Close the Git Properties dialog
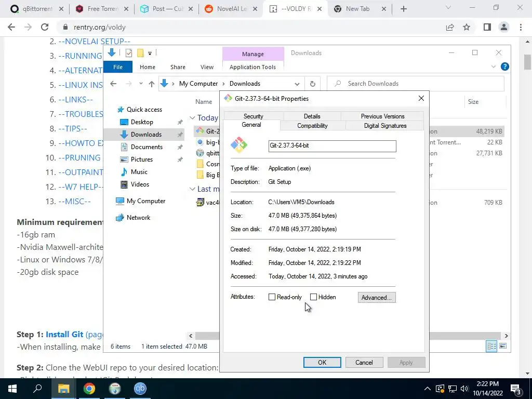The height and width of the screenshot is (399, 532). (x=421, y=98)
